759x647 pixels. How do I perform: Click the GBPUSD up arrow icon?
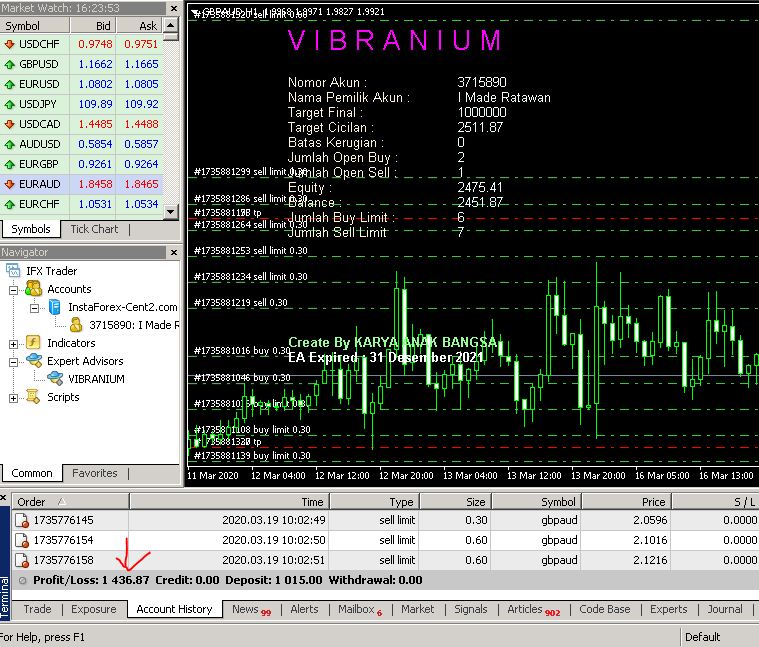(x=10, y=64)
